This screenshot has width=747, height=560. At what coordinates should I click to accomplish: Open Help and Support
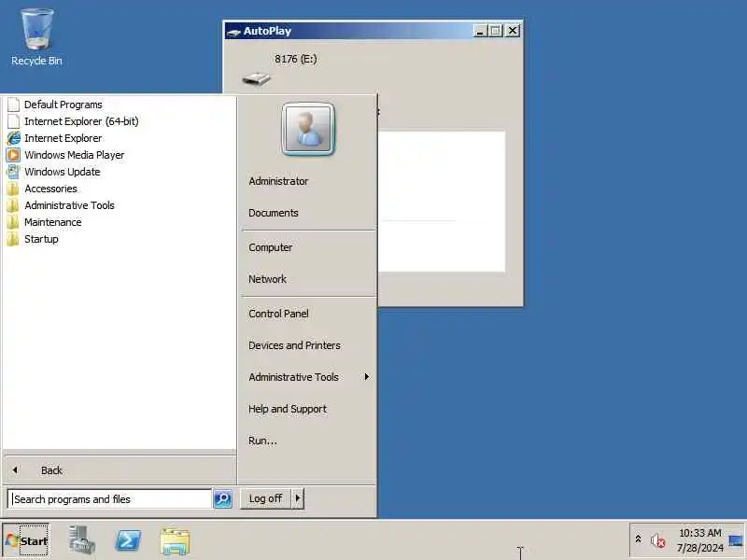coord(288,409)
